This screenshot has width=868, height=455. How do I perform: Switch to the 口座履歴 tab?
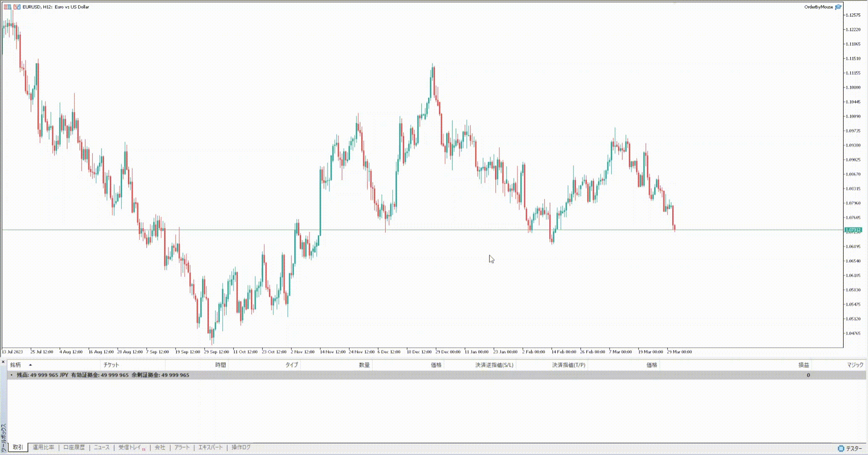pos(74,447)
